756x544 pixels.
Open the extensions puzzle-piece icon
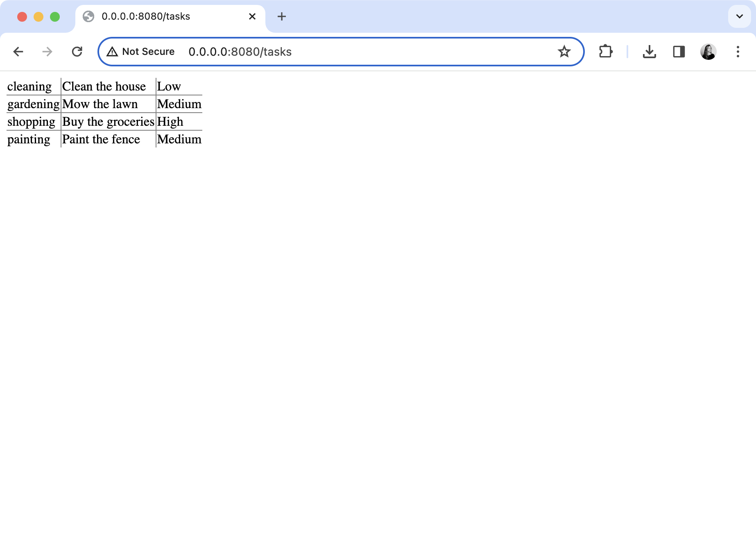coord(606,52)
